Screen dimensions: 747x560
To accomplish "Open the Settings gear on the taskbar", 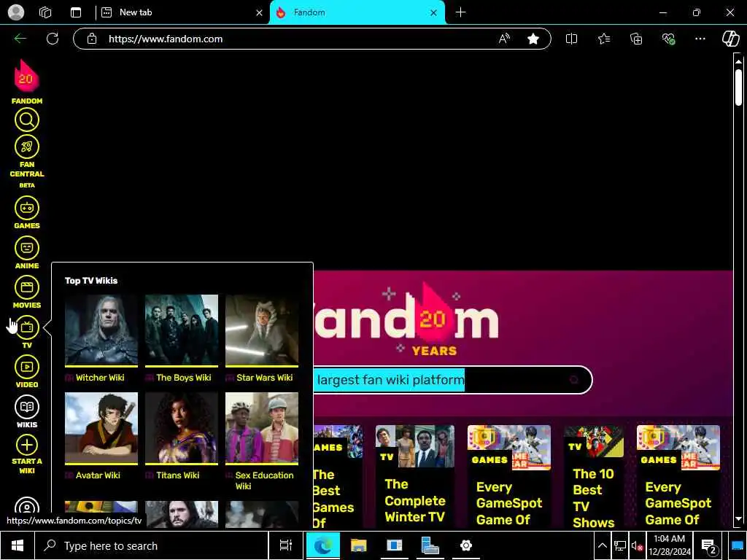I will (466, 545).
